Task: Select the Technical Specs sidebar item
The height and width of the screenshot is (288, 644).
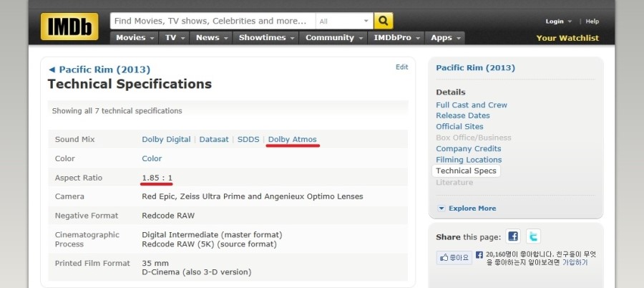Action: [x=466, y=171]
